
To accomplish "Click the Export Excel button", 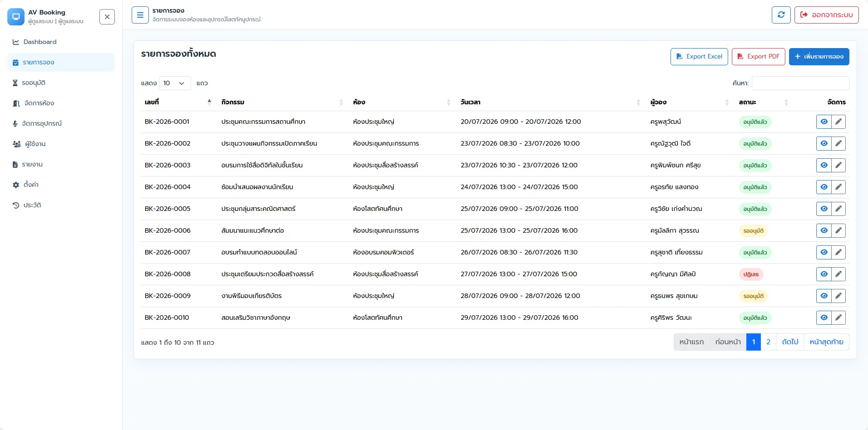I will tap(699, 57).
